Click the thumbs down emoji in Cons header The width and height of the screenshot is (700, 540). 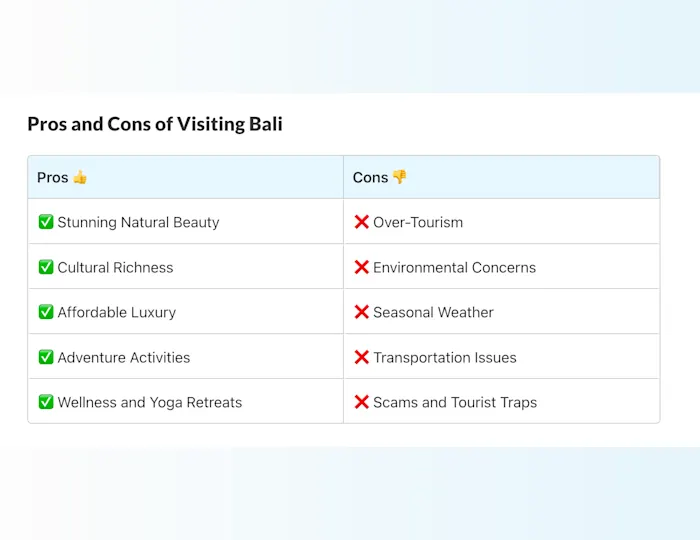[399, 177]
